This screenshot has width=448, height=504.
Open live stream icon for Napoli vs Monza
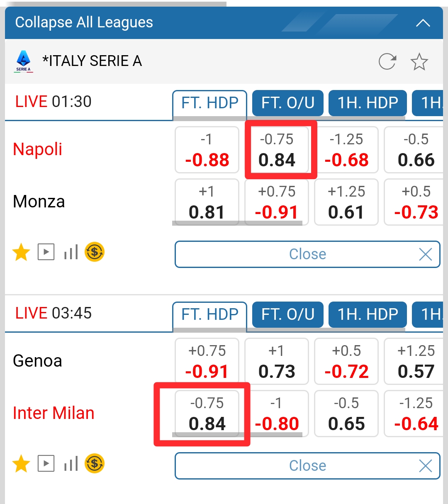pyautogui.click(x=46, y=252)
